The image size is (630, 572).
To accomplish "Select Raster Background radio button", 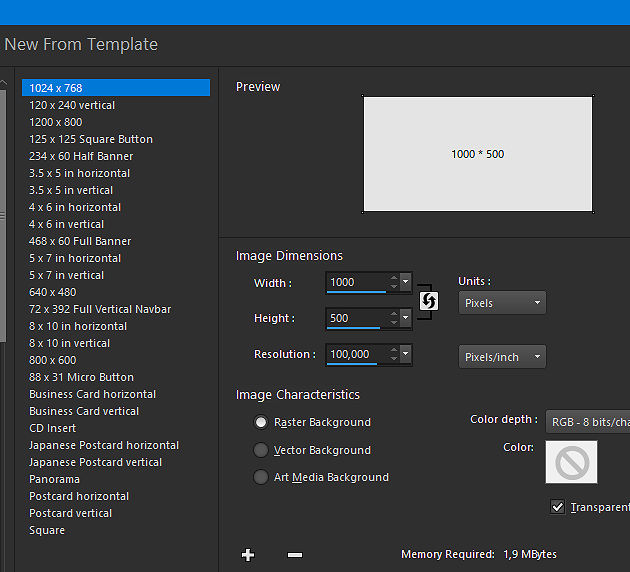I will tap(262, 423).
